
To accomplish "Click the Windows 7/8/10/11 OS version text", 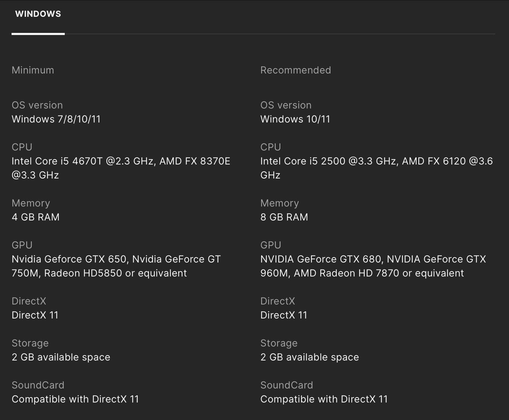I will (x=56, y=119).
